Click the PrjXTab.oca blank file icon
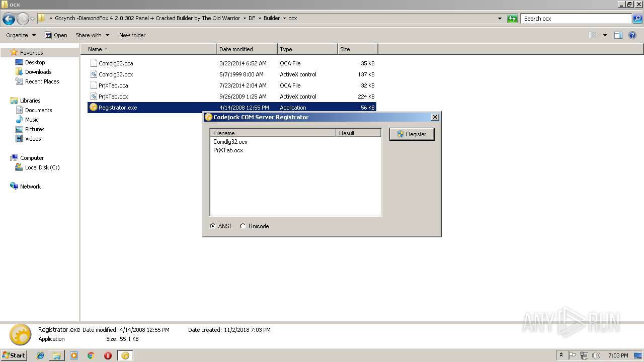Image resolution: width=644 pixels, height=362 pixels. click(94, 85)
